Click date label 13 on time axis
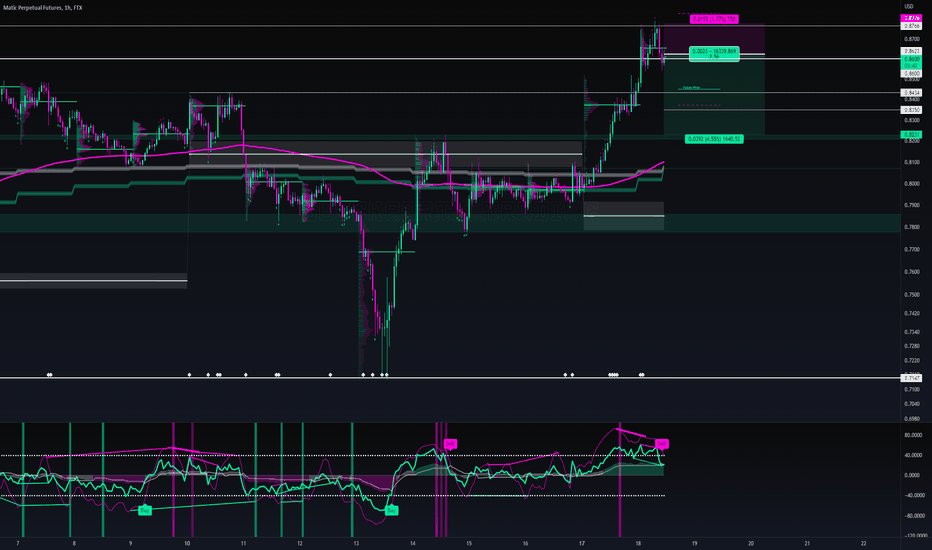Screen dimensions: 932x550 356,543
